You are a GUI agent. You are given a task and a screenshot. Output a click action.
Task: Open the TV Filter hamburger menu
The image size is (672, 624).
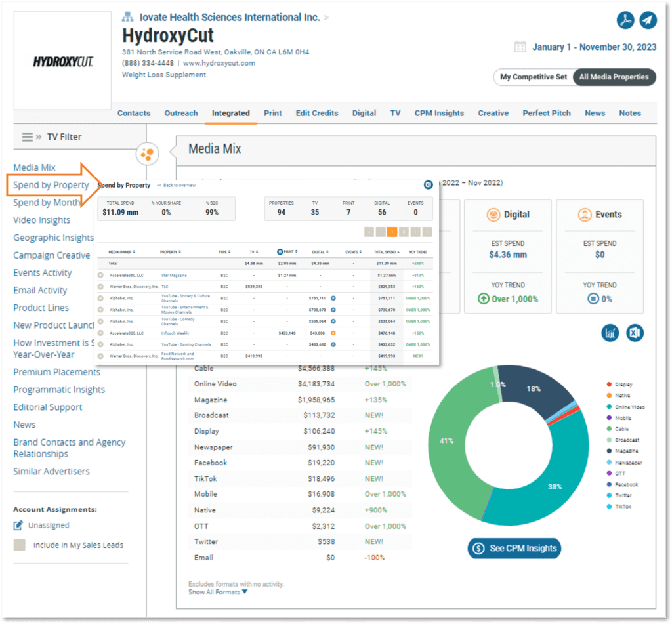[28, 136]
